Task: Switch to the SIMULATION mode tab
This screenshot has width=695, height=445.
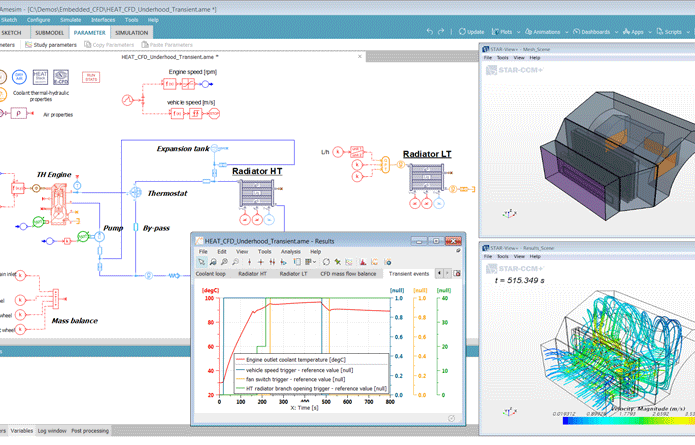Action: (131, 32)
